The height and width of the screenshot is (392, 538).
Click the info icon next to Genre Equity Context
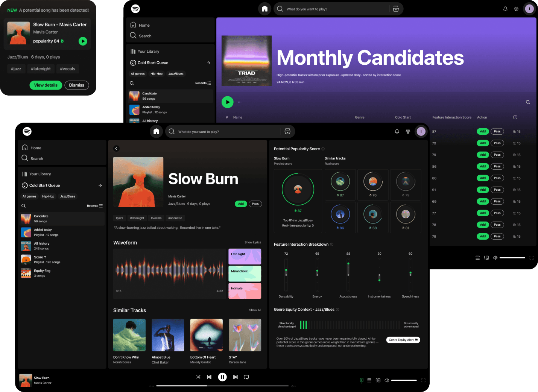(337, 310)
